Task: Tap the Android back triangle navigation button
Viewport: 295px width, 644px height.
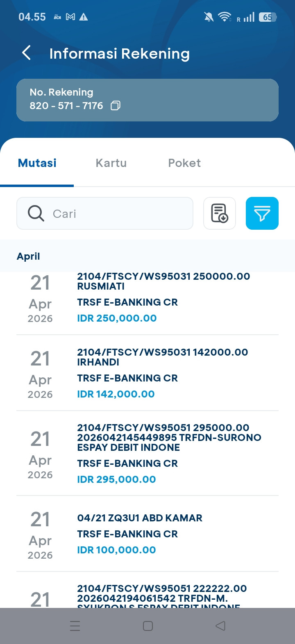Action: 220,626
